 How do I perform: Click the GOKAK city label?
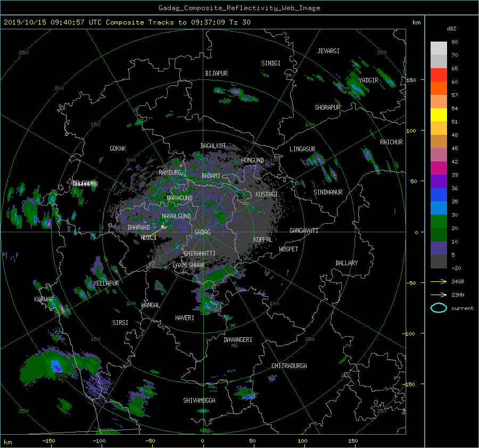coord(118,149)
